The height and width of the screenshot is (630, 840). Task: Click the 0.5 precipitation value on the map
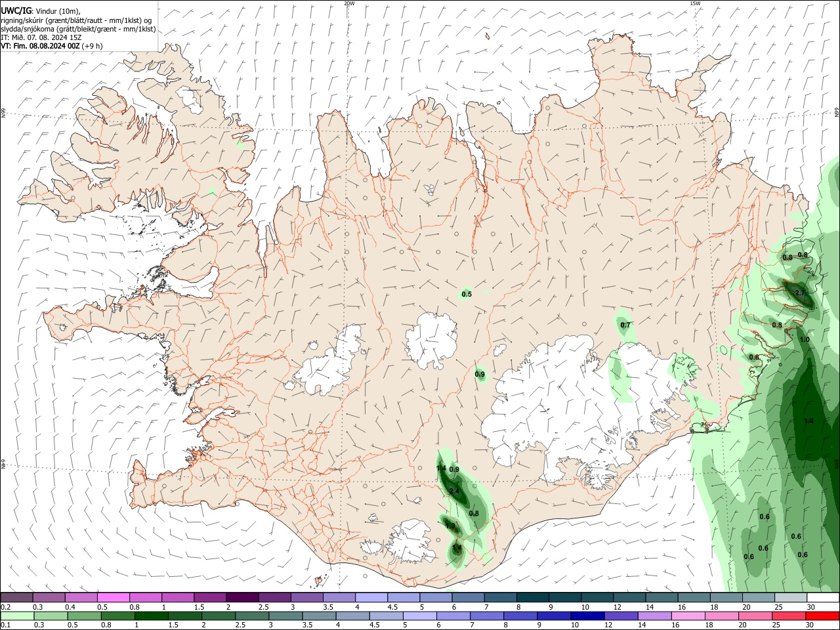coord(467,295)
